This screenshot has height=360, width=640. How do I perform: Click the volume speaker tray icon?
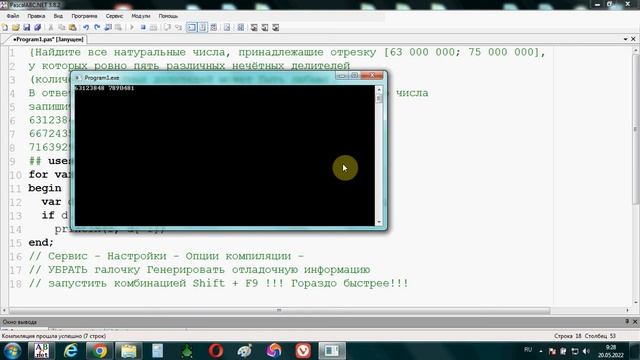(586, 351)
